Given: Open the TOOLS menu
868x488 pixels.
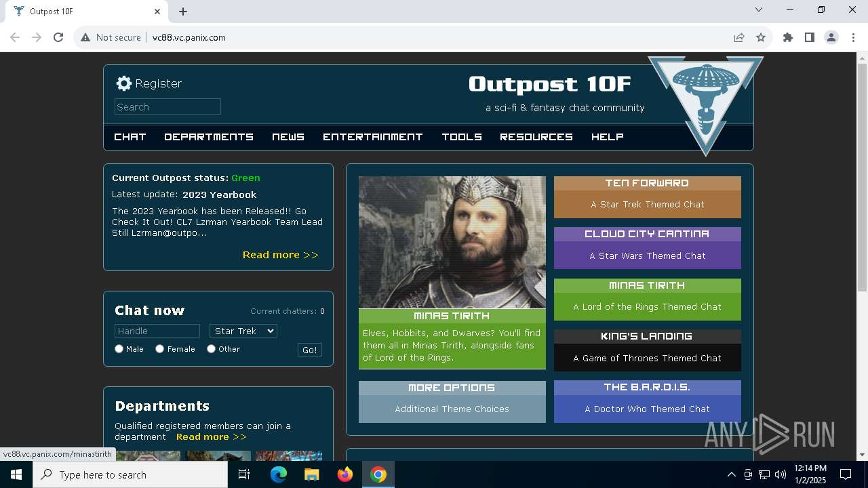Looking at the screenshot, I should (x=462, y=137).
